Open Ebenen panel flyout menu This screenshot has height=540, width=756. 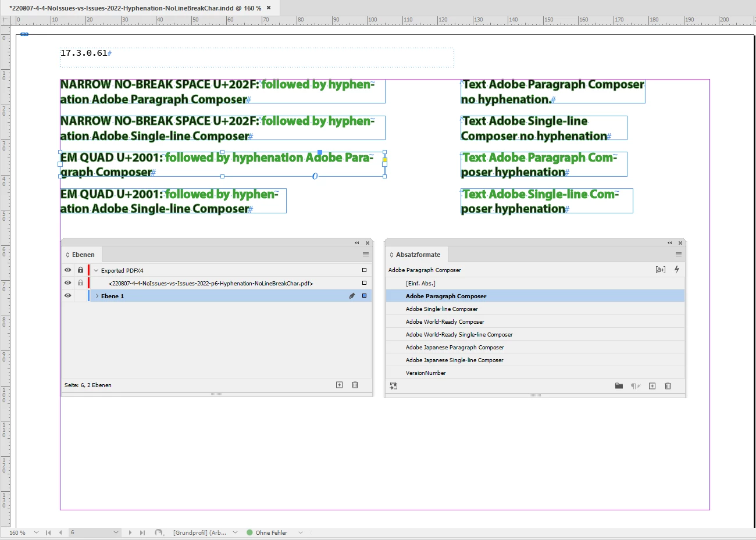(366, 255)
